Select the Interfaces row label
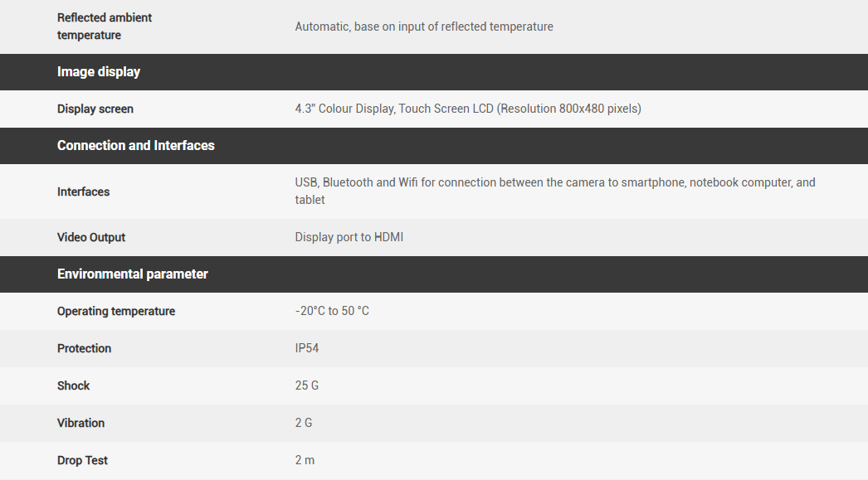 coord(84,192)
